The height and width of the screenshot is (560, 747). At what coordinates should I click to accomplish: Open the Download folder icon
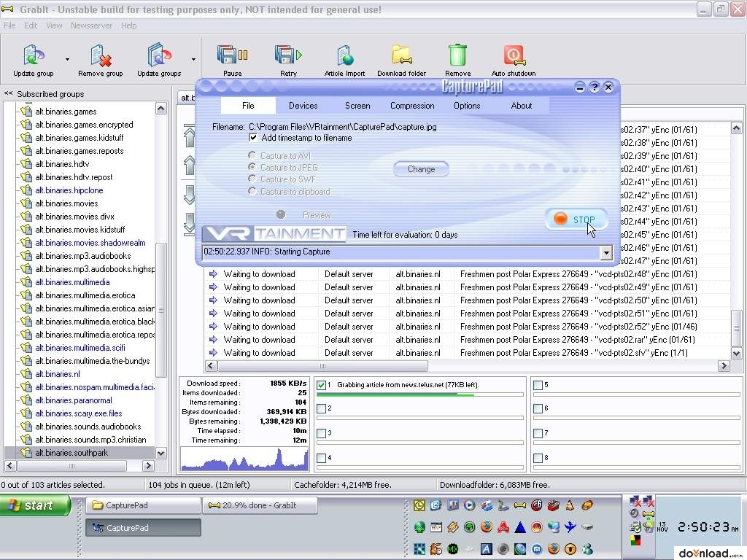pyautogui.click(x=402, y=55)
